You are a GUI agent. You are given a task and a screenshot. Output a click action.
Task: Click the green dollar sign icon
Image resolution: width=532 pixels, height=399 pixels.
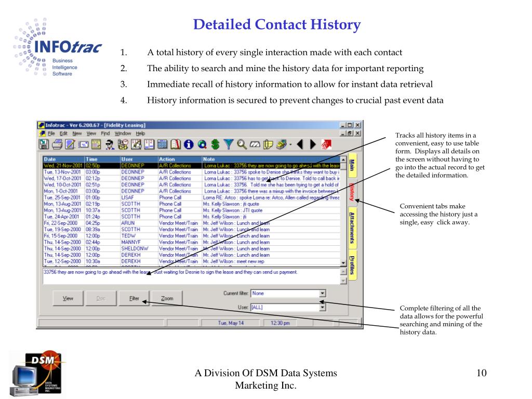pos(215,144)
